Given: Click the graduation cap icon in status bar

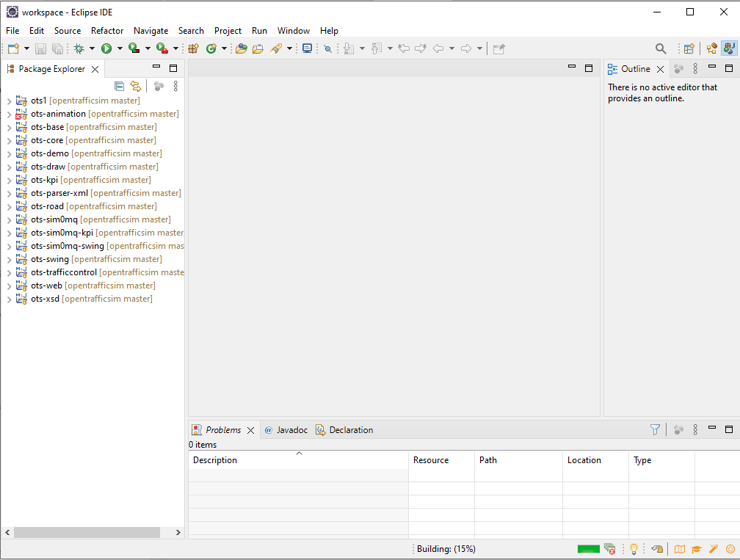Looking at the screenshot, I should (x=696, y=549).
